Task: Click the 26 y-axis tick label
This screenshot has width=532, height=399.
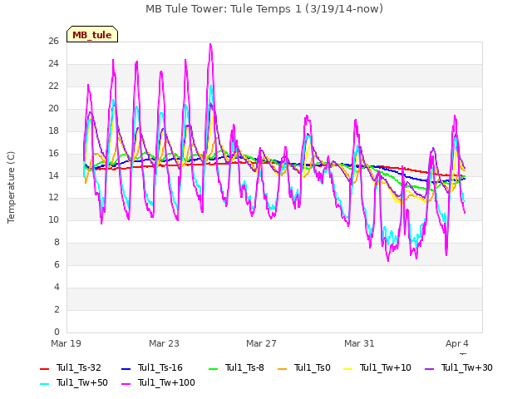Action: click(53, 42)
